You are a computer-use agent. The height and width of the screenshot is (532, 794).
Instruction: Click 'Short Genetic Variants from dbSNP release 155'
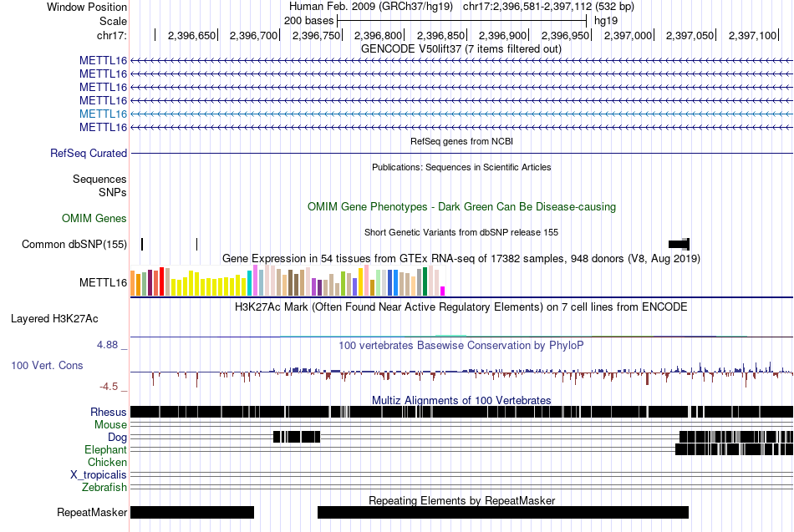461,232
